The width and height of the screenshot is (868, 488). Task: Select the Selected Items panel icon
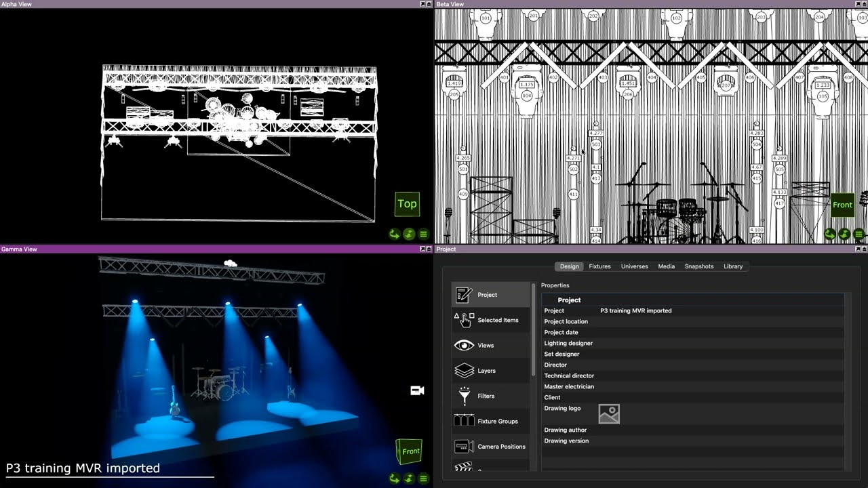click(464, 319)
